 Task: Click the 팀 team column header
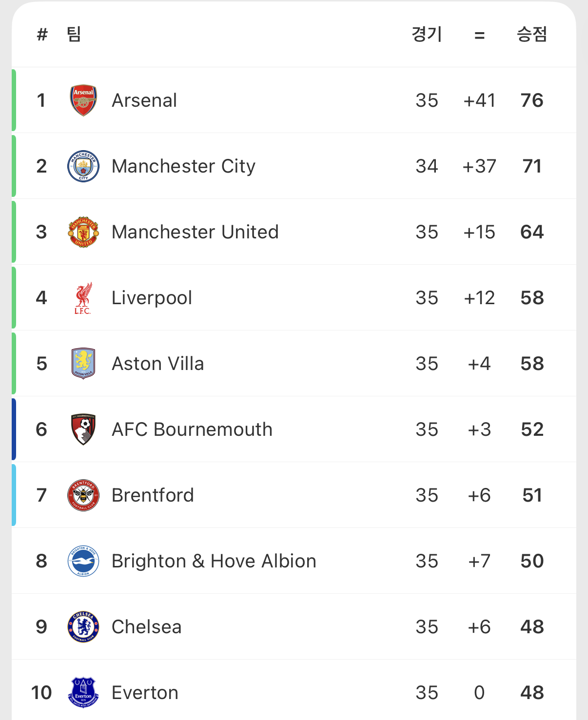[74, 34]
